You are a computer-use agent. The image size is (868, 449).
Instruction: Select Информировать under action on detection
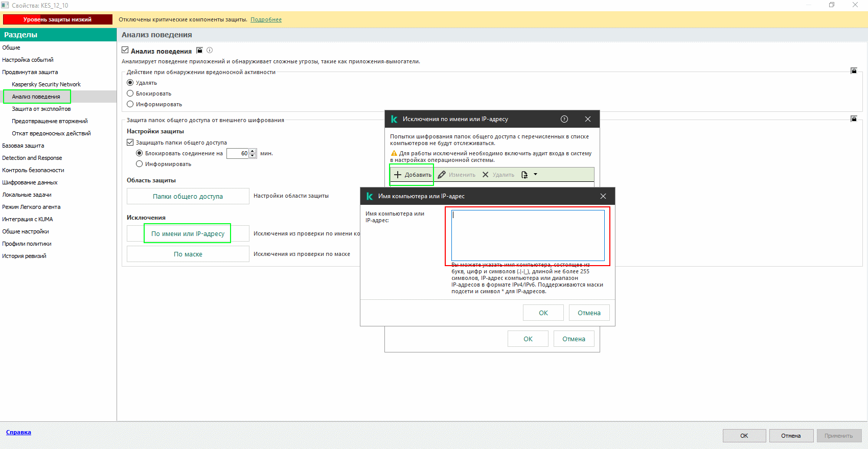coord(130,104)
